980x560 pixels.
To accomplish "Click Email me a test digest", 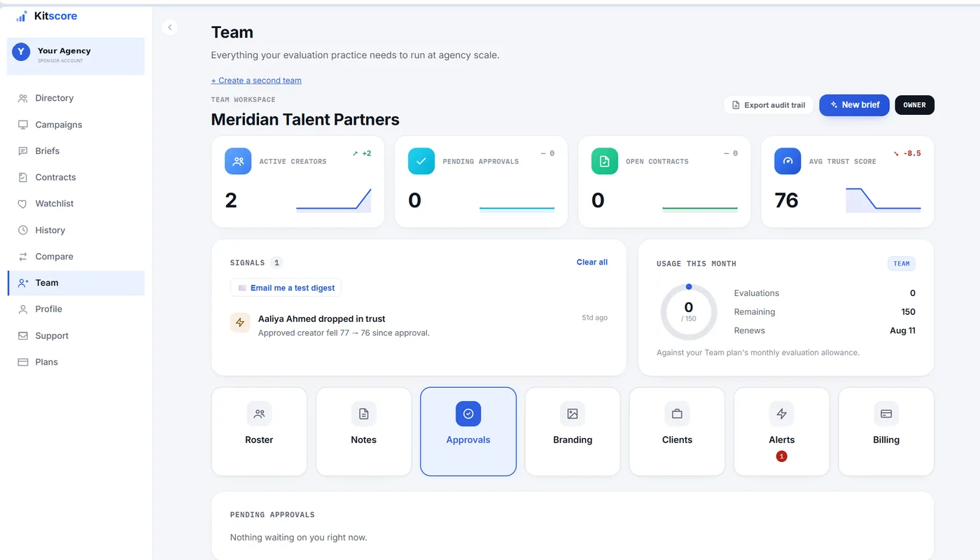I will coord(286,288).
